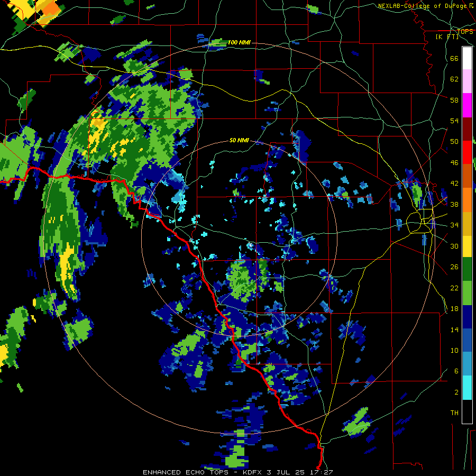Click the 'KDFX' radar site identifier
The height and width of the screenshot is (476, 476).
pos(253,472)
